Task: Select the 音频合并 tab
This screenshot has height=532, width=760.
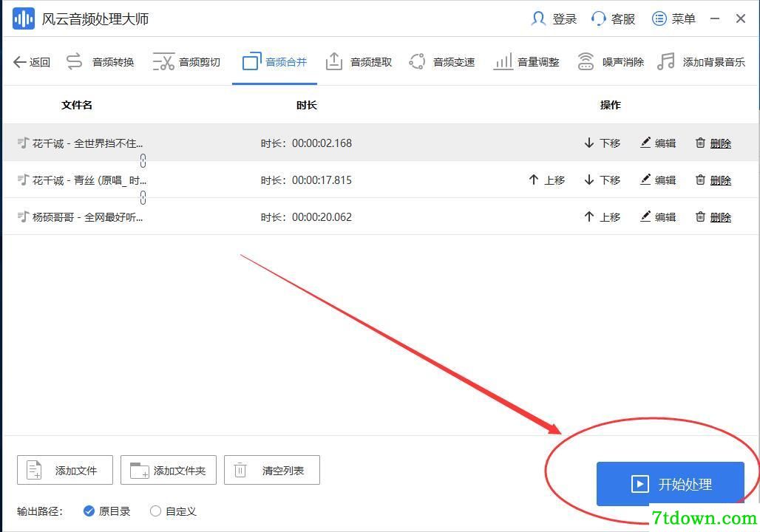Action: point(274,62)
